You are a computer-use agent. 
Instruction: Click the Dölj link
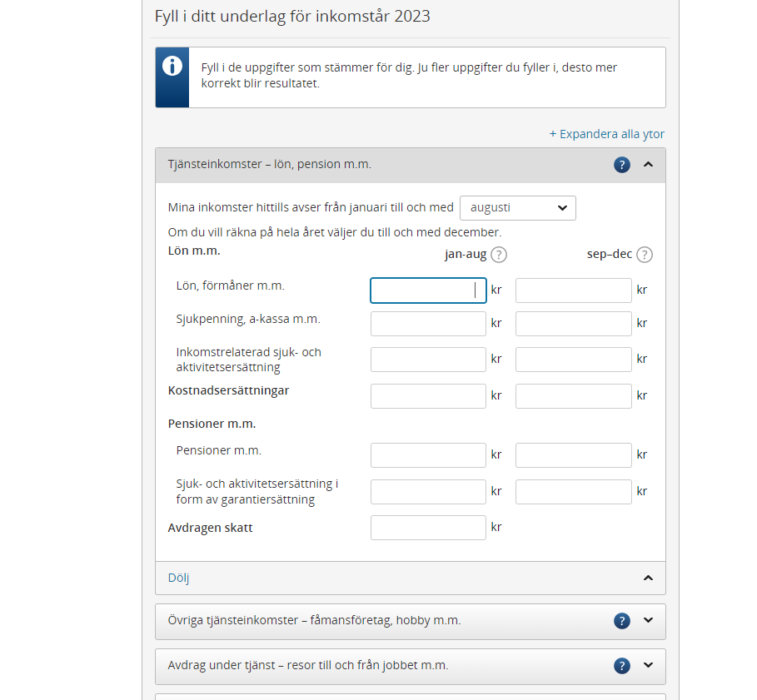click(179, 578)
